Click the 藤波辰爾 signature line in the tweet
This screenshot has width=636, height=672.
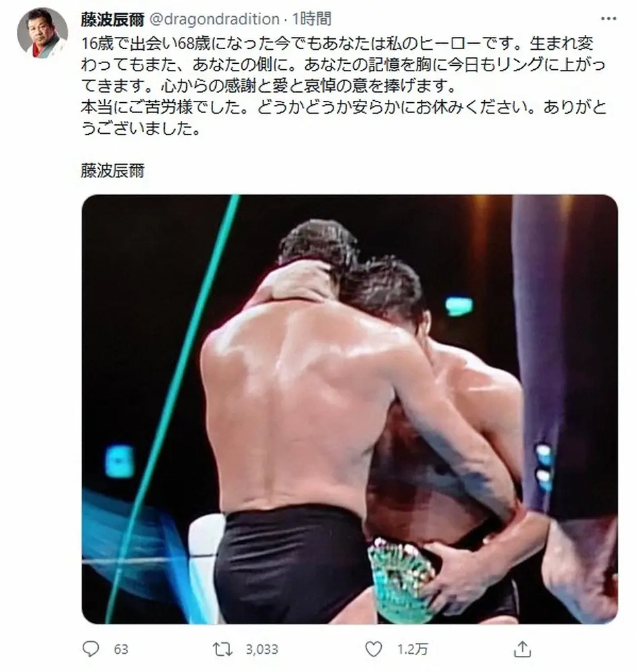click(x=112, y=171)
